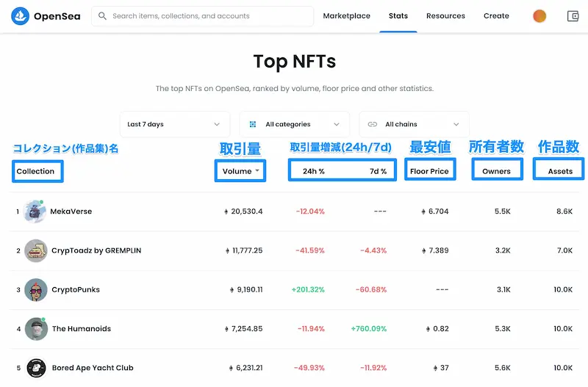Open the CryptoPunks avatar thumbnail

coord(36,289)
